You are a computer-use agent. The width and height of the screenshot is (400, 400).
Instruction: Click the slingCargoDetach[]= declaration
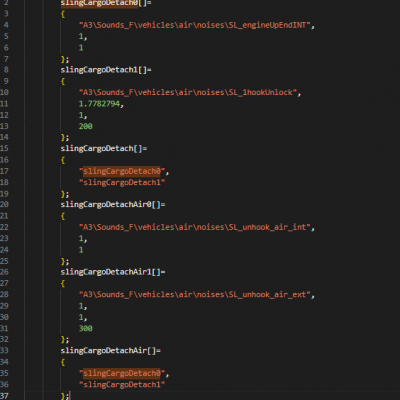[104, 149]
